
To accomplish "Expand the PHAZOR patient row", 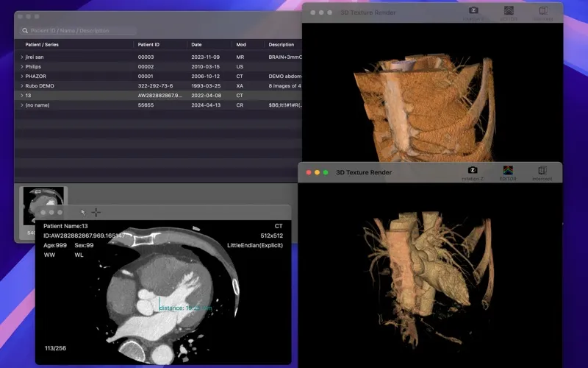I will 22,77.
